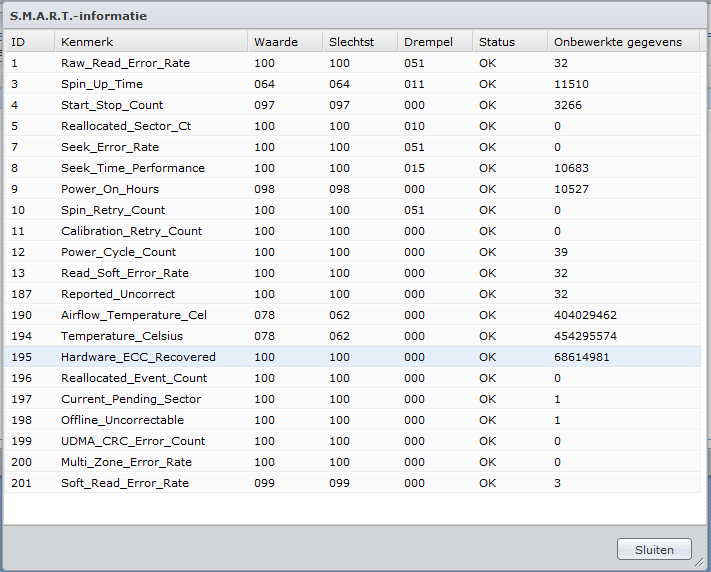
Task: Click the dialog resize grip in corner
Action: (x=701, y=563)
